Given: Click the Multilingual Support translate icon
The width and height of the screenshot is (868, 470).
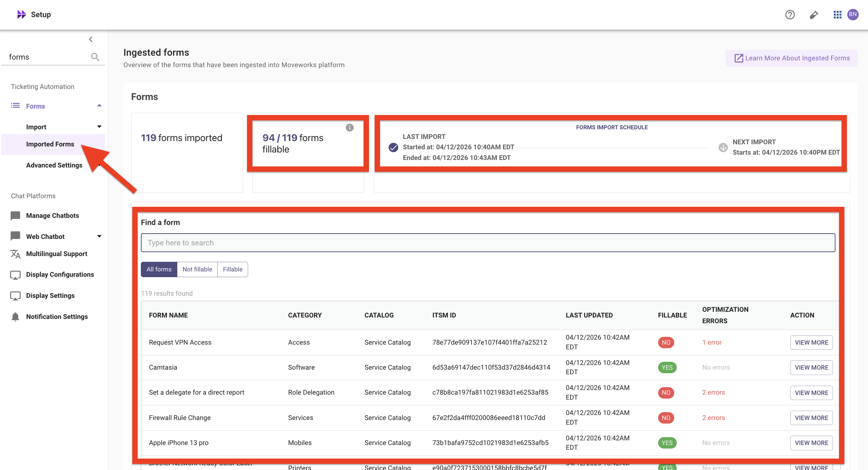Looking at the screenshot, I should pos(15,254).
